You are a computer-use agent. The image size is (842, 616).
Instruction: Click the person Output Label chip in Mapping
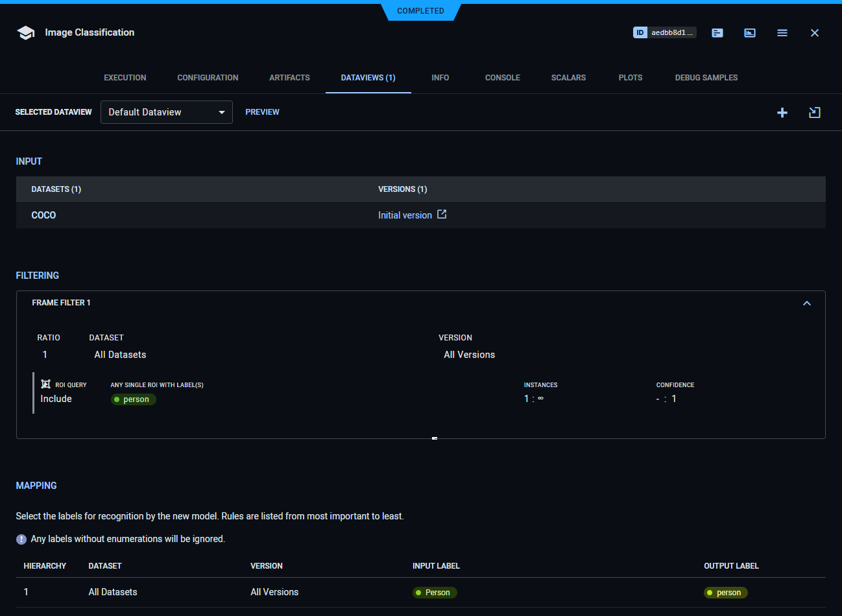(x=725, y=592)
